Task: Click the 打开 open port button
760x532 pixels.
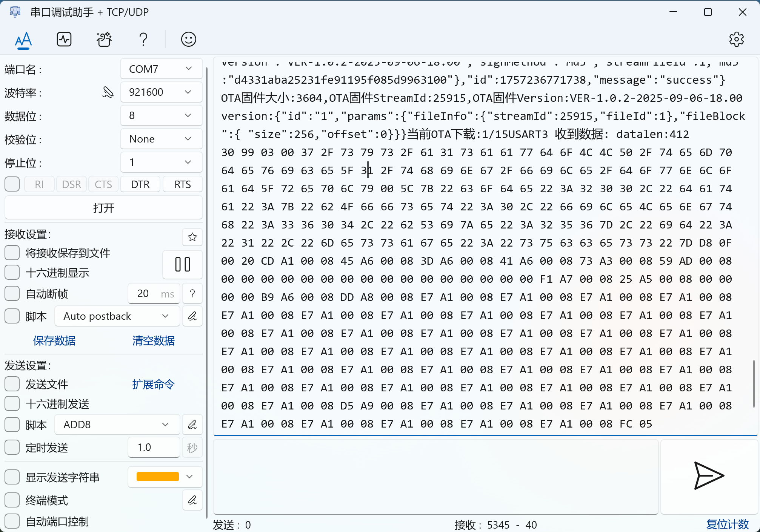Action: click(x=103, y=208)
